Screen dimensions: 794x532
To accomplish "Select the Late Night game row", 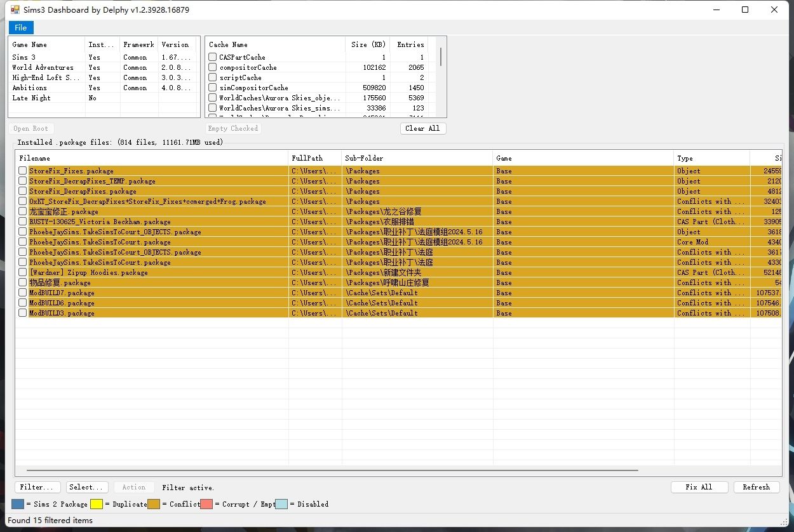I will pos(104,98).
